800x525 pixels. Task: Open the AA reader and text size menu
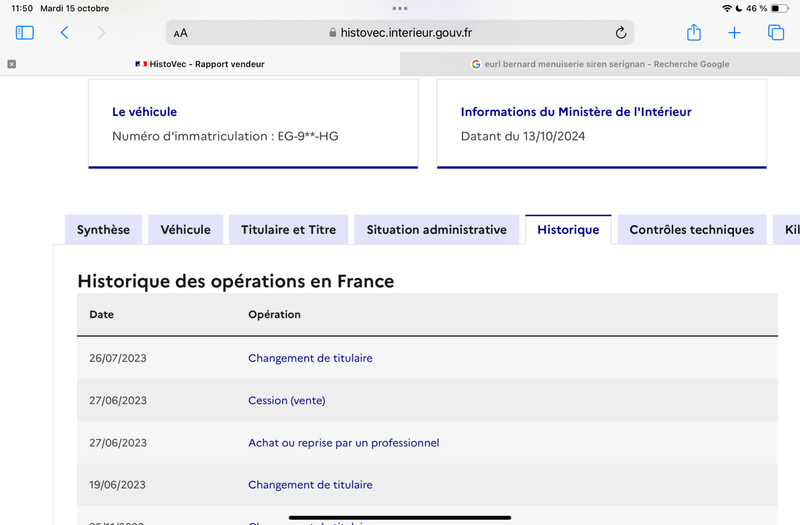point(181,33)
